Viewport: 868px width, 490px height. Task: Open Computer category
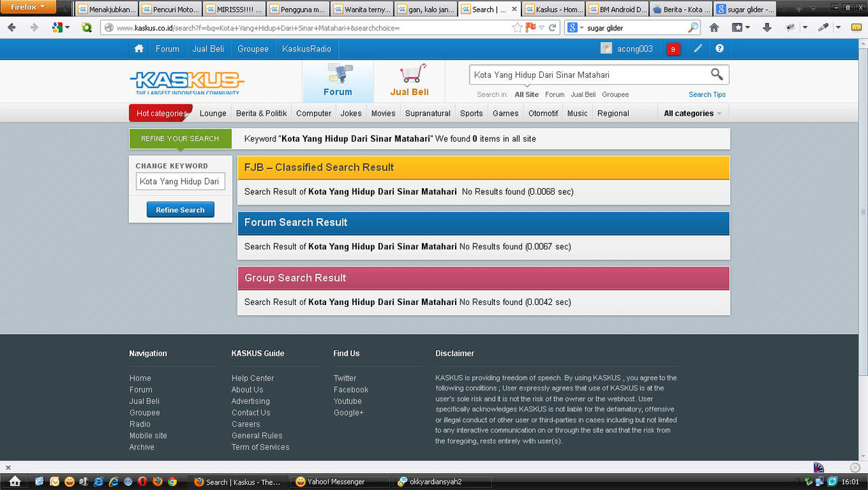point(314,113)
